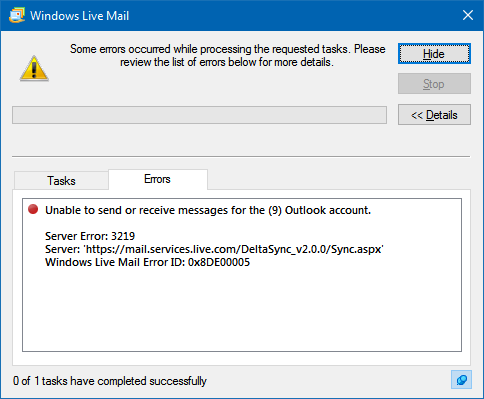Click the empty progress bar
This screenshot has height=399, width=484.
coord(199,115)
